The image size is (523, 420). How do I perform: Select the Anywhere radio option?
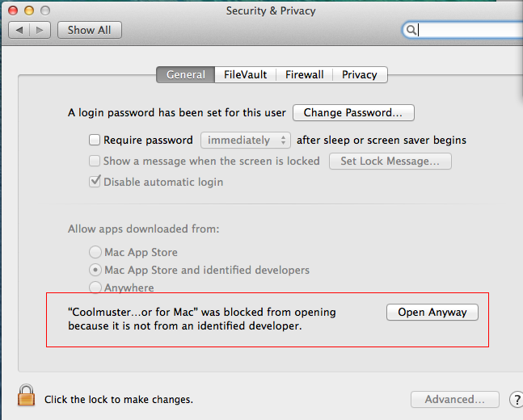(95, 288)
